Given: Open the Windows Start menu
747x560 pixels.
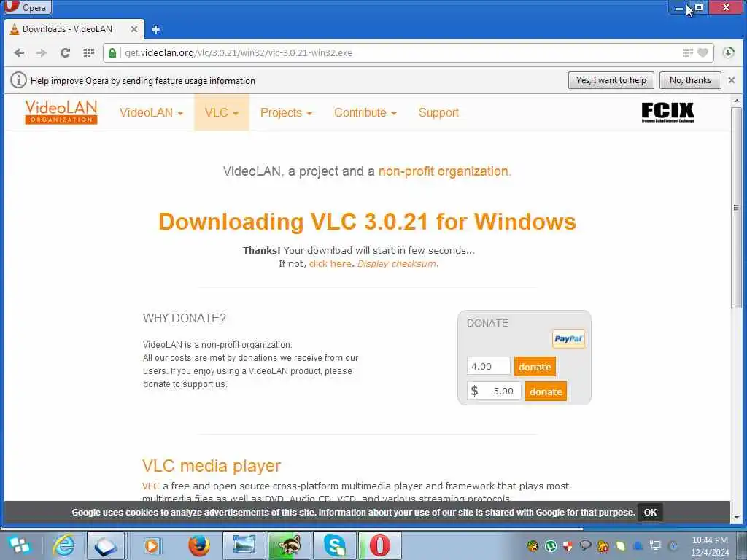Looking at the screenshot, I should 19,545.
